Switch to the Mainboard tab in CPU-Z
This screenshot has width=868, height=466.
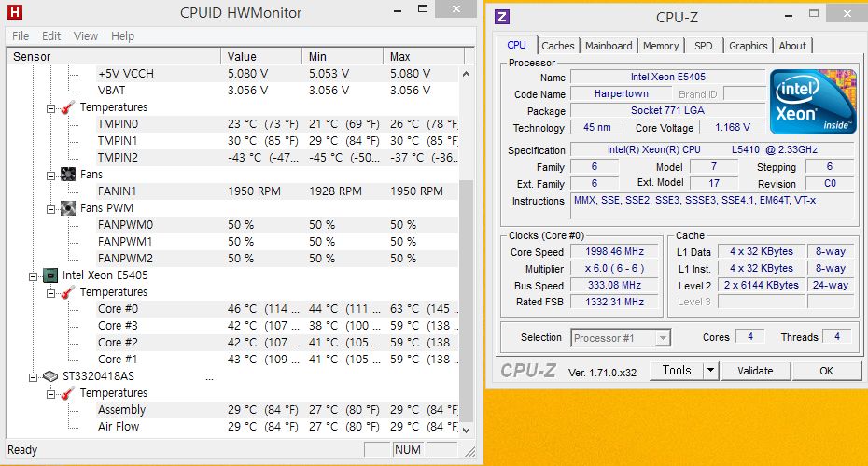coord(609,46)
